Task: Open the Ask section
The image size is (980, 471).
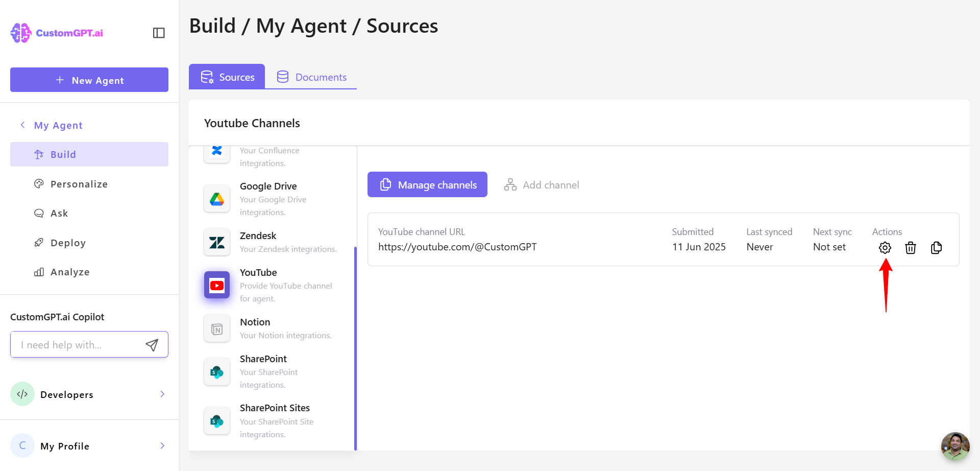Action: point(89,213)
